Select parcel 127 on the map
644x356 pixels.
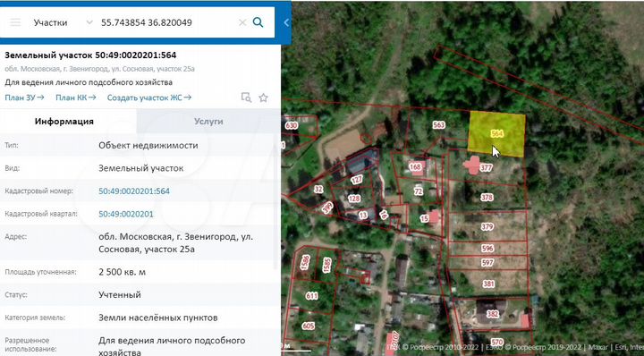pyautogui.click(x=357, y=180)
